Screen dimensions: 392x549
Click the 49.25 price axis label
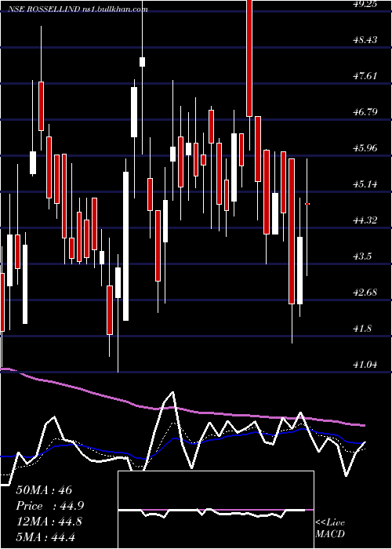[x=365, y=4]
